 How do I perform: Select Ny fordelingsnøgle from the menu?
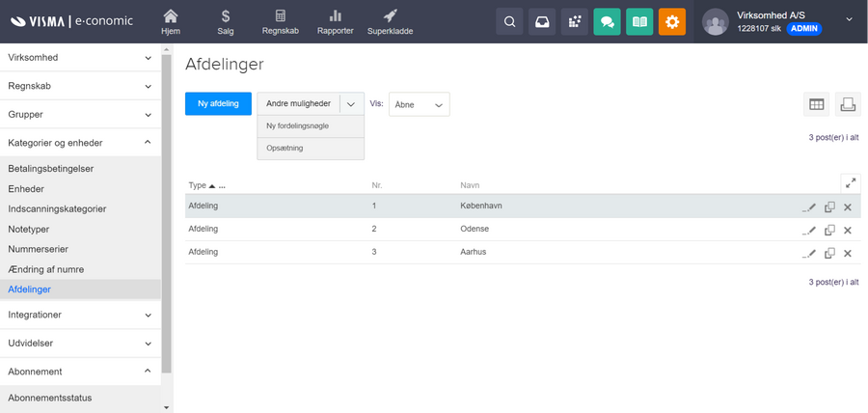[298, 125]
